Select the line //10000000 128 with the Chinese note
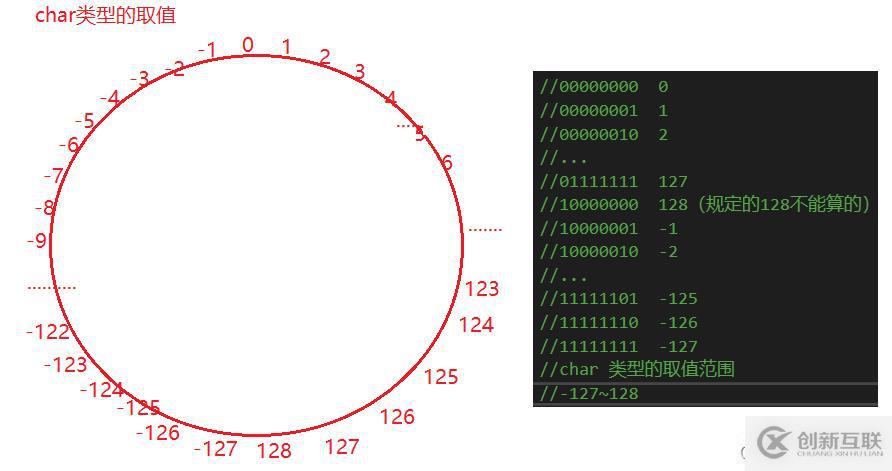Image resolution: width=892 pixels, height=471 pixels. [704, 204]
